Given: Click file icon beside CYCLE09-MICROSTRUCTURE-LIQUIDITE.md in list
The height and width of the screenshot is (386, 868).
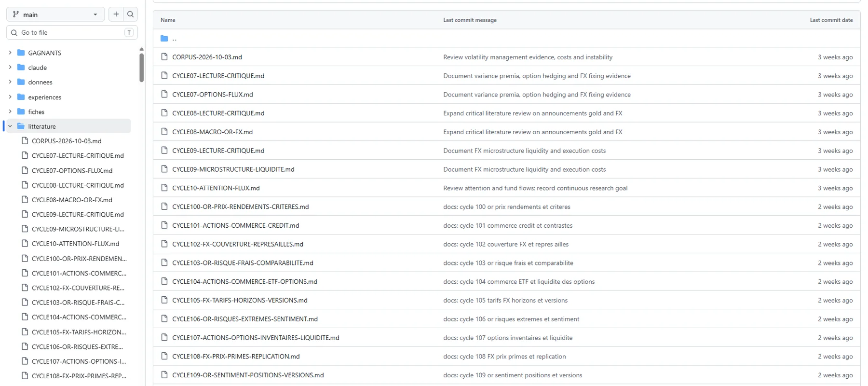Looking at the screenshot, I should click(164, 169).
